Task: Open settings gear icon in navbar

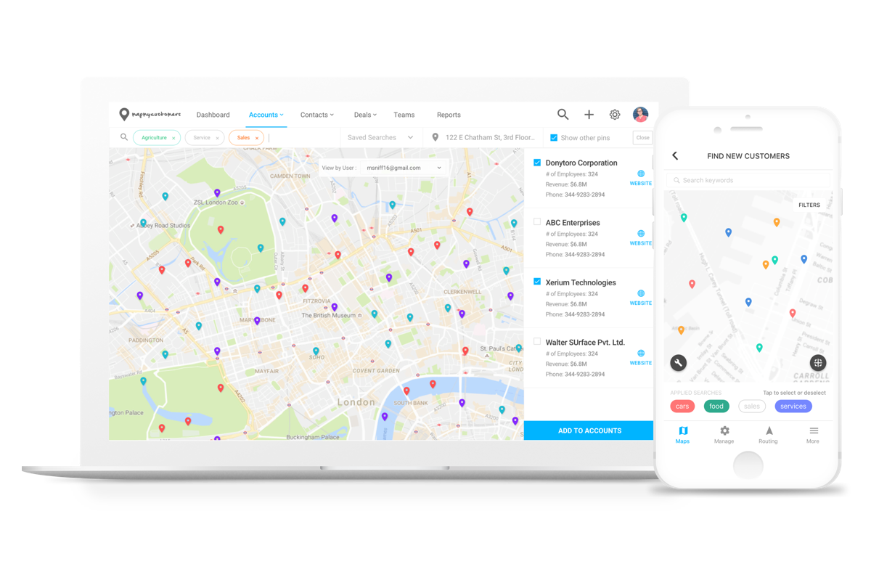Action: coord(615,115)
